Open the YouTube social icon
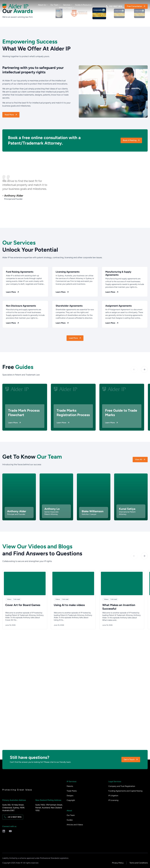The height and width of the screenshot is (868, 150). coord(10,831)
